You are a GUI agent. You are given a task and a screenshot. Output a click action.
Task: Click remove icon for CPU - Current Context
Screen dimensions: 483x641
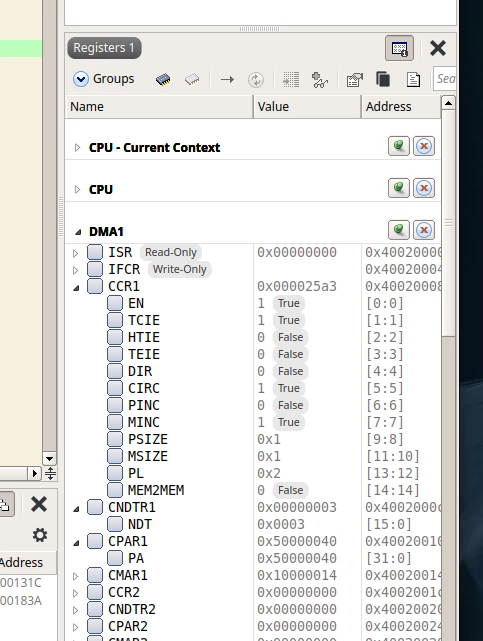click(x=424, y=146)
